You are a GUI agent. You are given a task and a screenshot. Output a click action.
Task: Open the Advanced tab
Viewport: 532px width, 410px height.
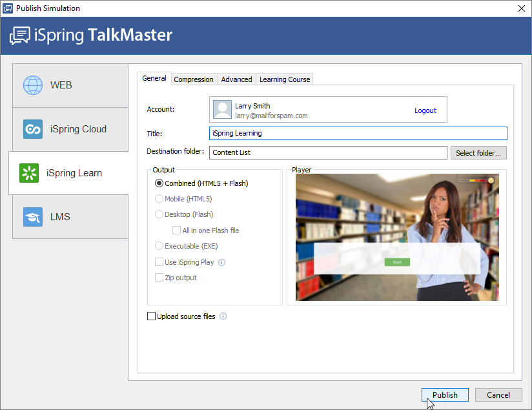236,79
